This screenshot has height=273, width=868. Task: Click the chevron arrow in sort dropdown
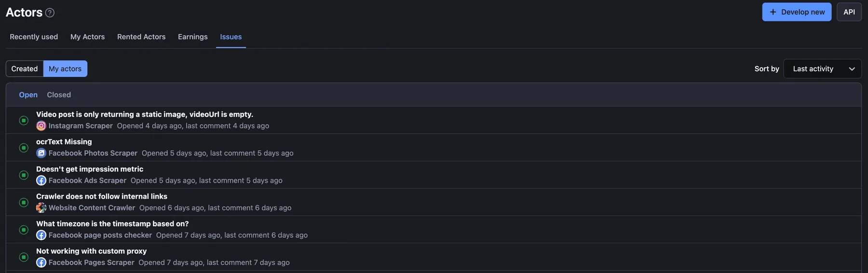click(852, 69)
